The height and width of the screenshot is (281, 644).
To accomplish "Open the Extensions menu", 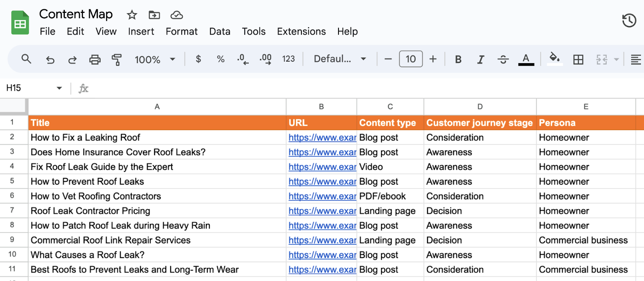I will point(301,31).
